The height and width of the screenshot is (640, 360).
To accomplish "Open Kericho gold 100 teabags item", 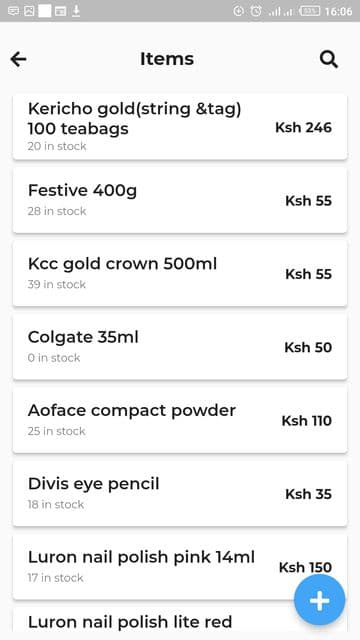I will tap(180, 127).
